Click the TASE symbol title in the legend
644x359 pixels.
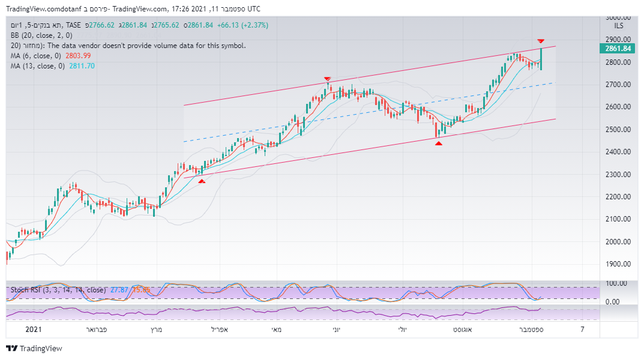coord(46,25)
